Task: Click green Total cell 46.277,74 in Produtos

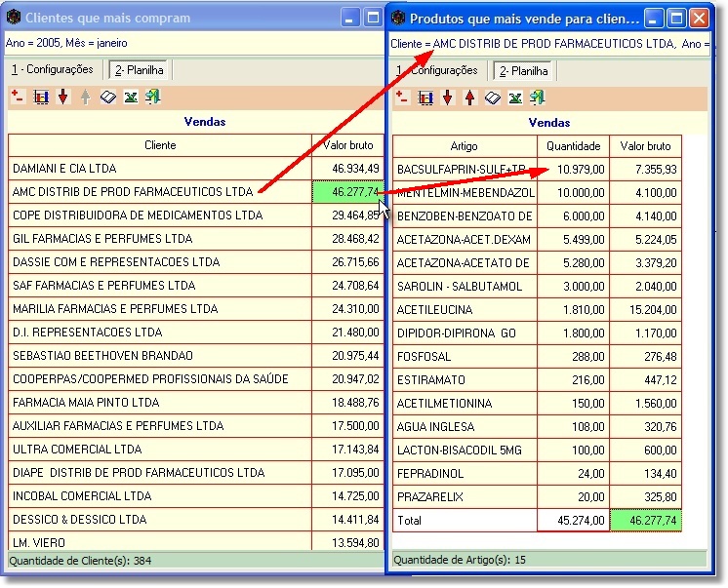Action: tap(645, 521)
